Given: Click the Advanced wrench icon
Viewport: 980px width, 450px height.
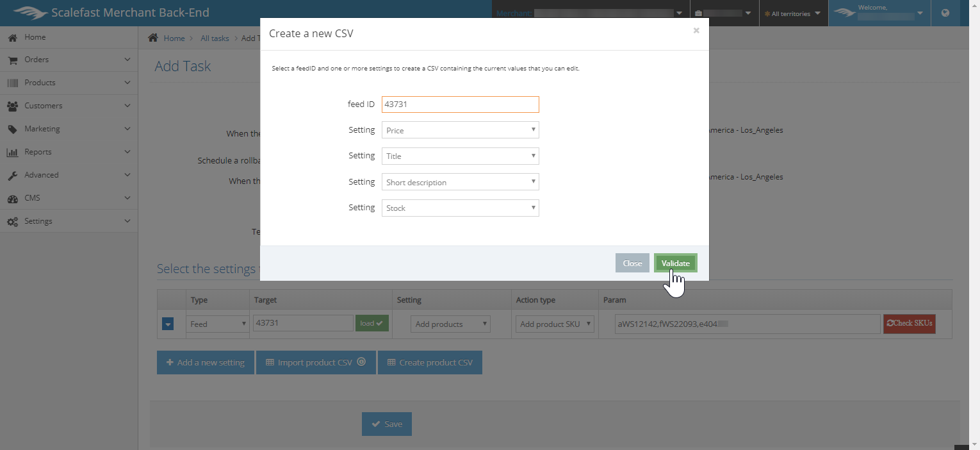Looking at the screenshot, I should click(x=12, y=176).
